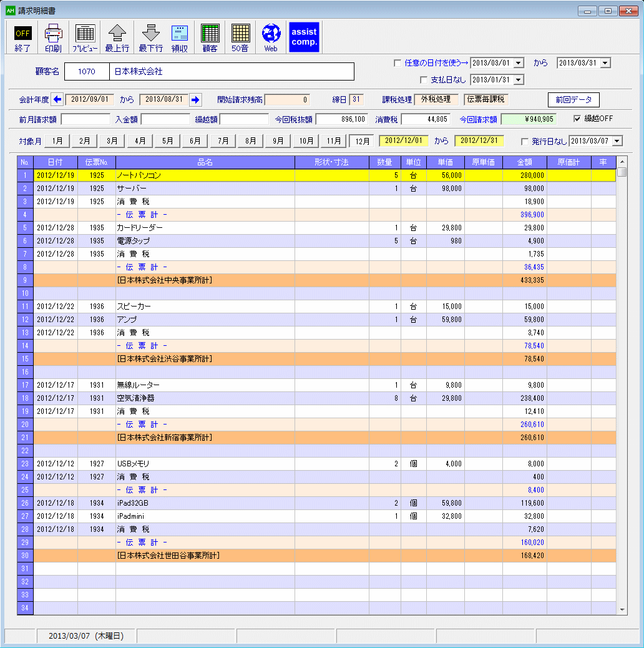Click the customer code field 1070

(87, 72)
